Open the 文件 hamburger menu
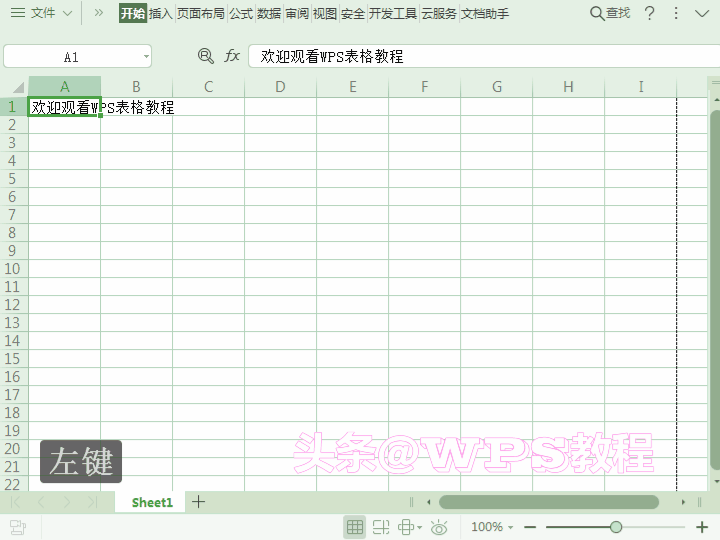 coord(18,13)
